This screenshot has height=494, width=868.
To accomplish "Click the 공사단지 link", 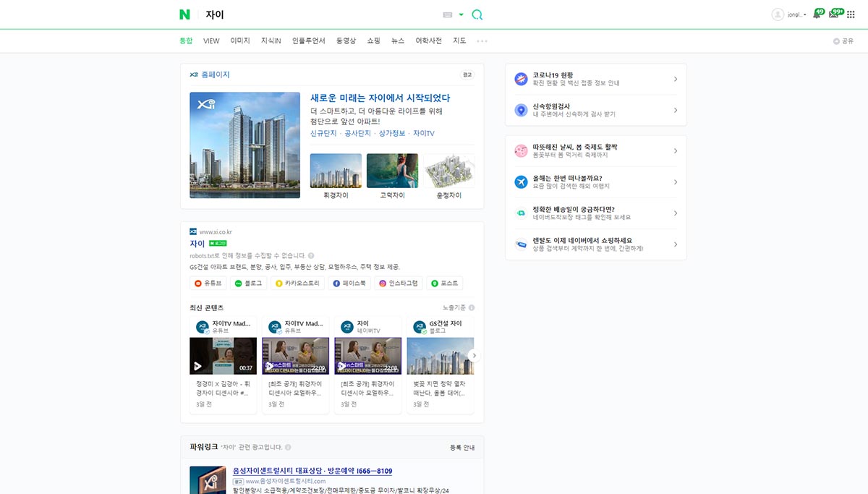I will click(357, 134).
